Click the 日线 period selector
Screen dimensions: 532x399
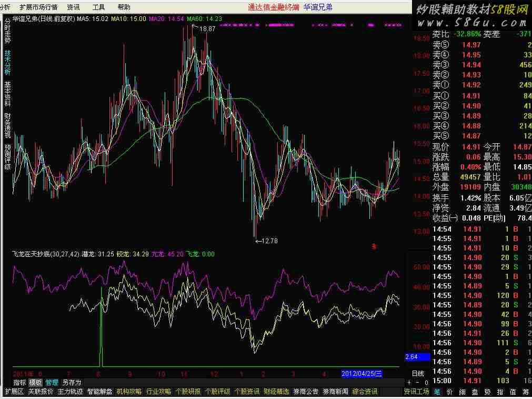coord(417,373)
